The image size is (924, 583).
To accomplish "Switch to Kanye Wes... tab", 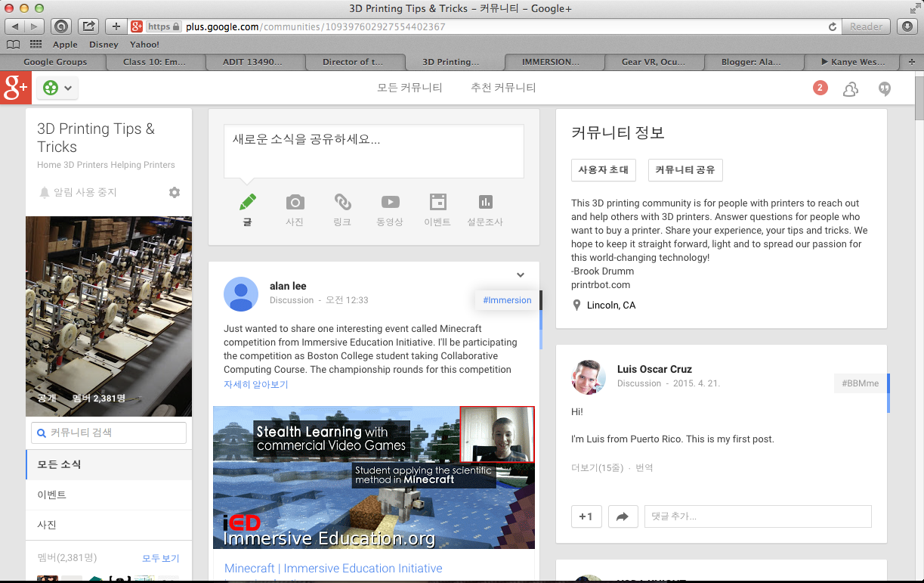I will pyautogui.click(x=854, y=62).
